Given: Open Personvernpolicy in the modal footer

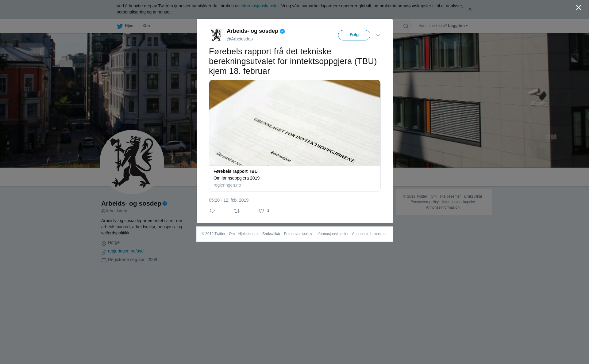Looking at the screenshot, I should click(x=298, y=234).
